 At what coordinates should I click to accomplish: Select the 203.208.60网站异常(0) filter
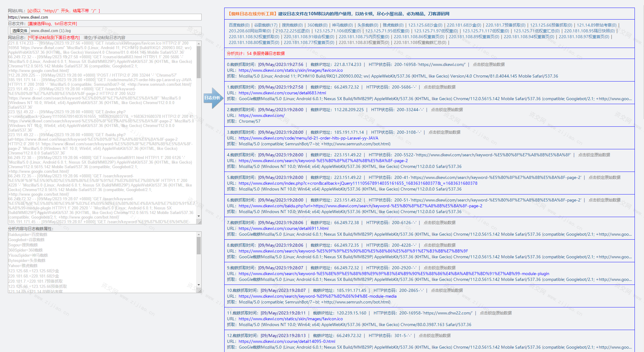[250, 31]
